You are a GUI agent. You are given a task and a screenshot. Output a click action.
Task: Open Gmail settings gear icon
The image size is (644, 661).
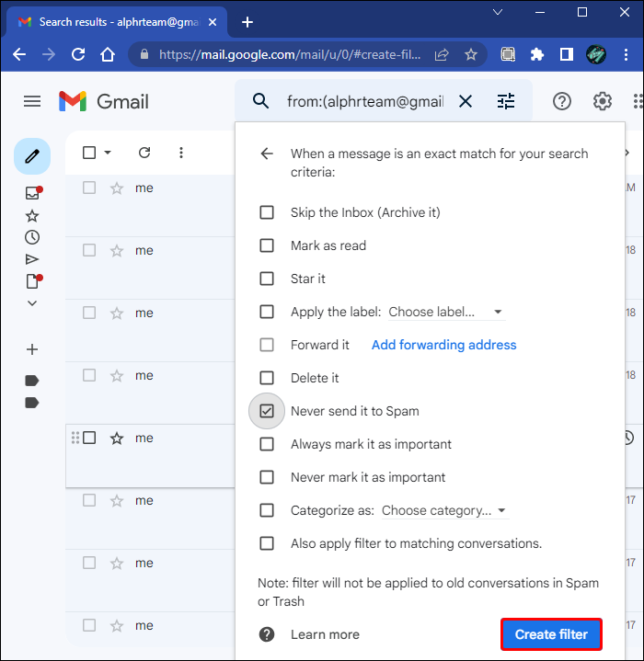point(603,101)
